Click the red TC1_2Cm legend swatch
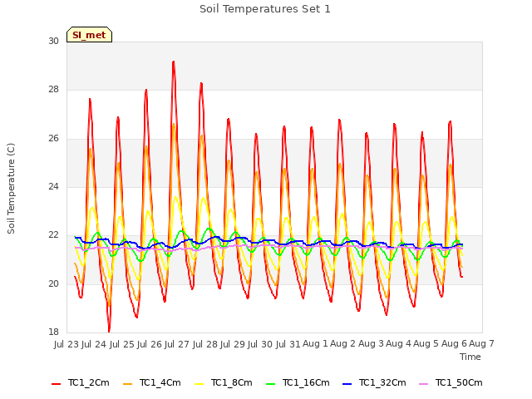The width and height of the screenshot is (532, 399). click(56, 384)
